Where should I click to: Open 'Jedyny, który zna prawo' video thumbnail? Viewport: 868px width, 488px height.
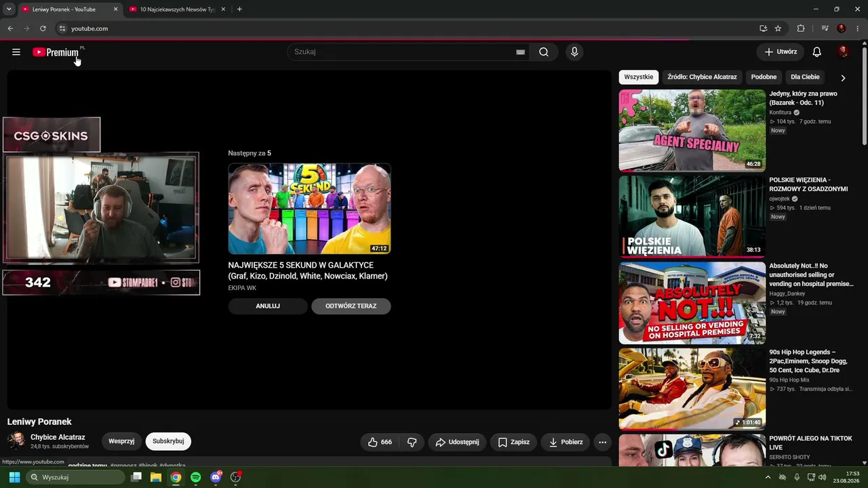tap(692, 130)
